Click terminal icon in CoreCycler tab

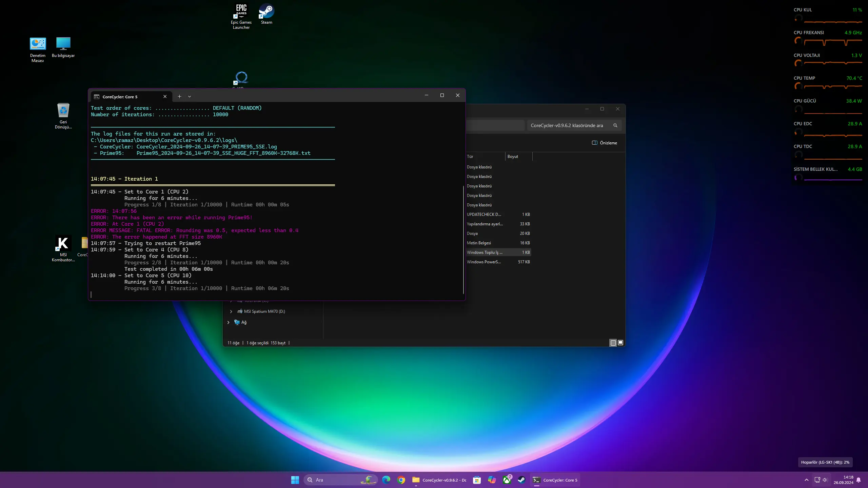coord(97,97)
